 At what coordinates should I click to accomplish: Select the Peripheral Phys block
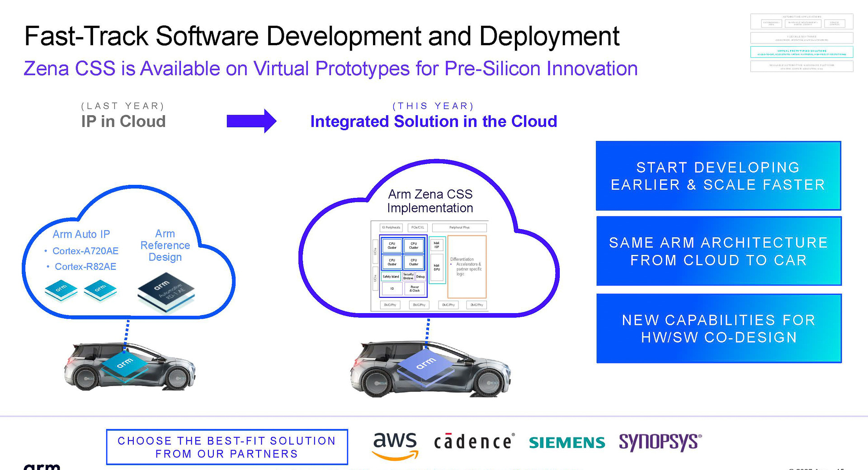click(x=459, y=228)
